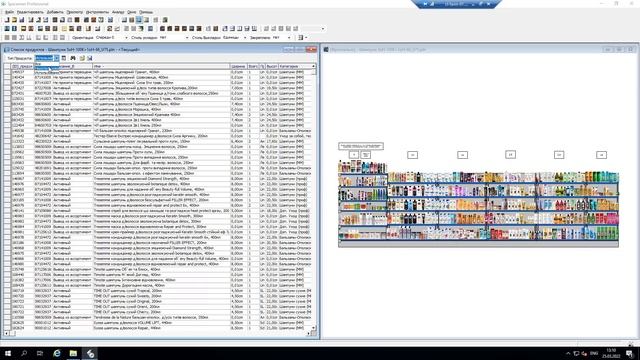
Task: Sort by the Имя column header
Action: click(161, 66)
